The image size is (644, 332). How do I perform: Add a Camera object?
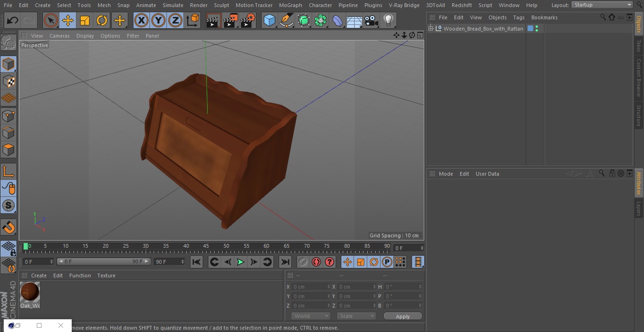372,21
